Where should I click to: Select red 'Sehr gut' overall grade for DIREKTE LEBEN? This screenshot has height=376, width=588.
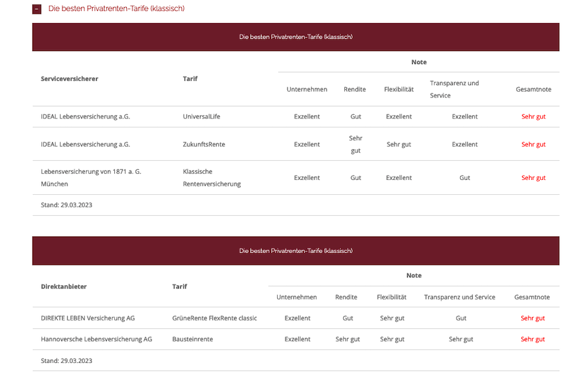[532, 318]
